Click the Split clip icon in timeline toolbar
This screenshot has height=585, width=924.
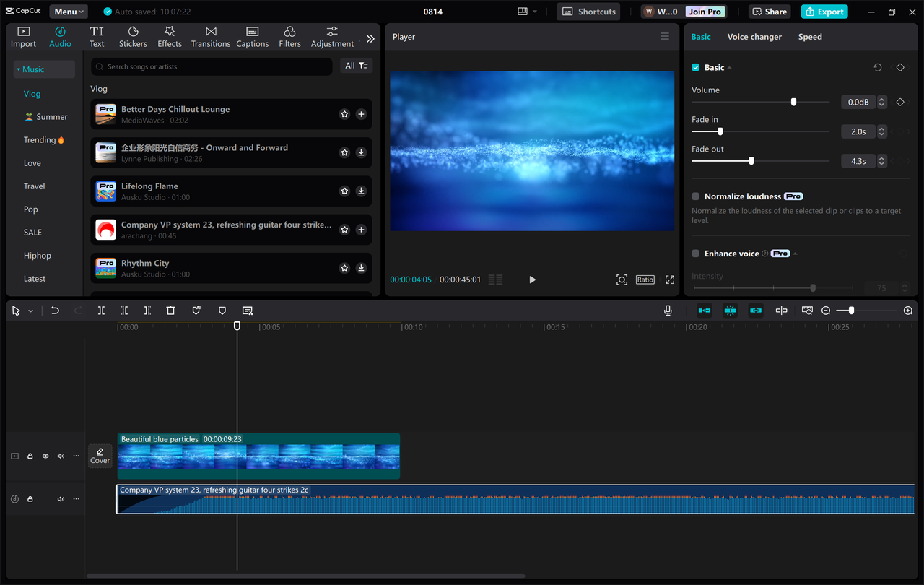[102, 311]
